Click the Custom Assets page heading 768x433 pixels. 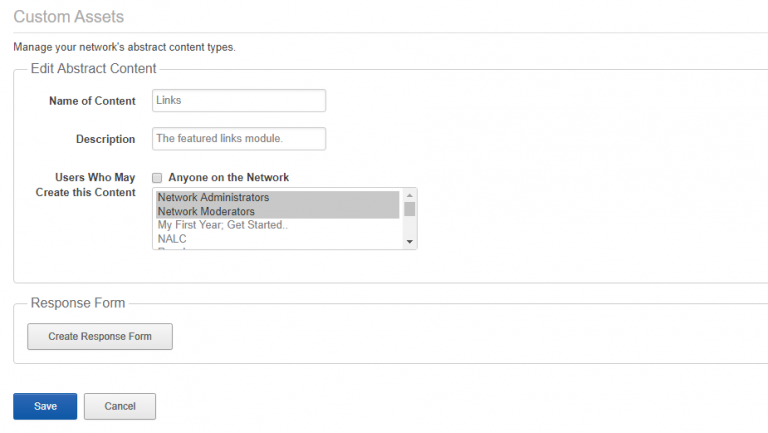point(69,17)
